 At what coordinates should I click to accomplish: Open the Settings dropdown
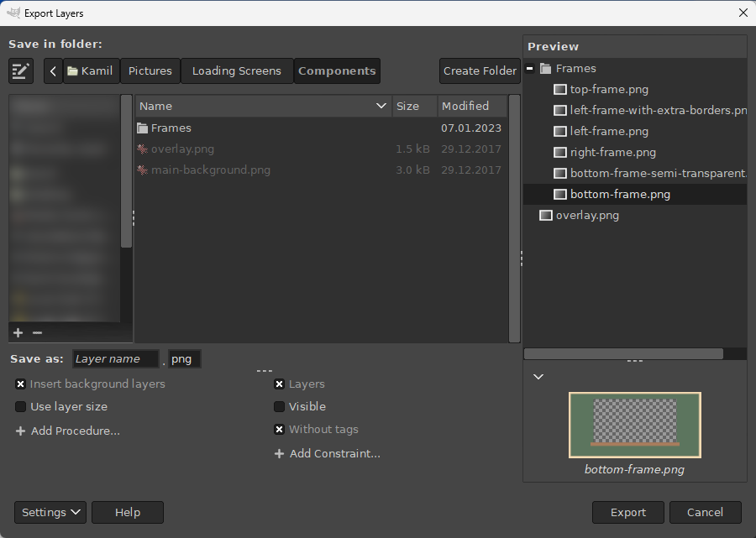tap(50, 512)
